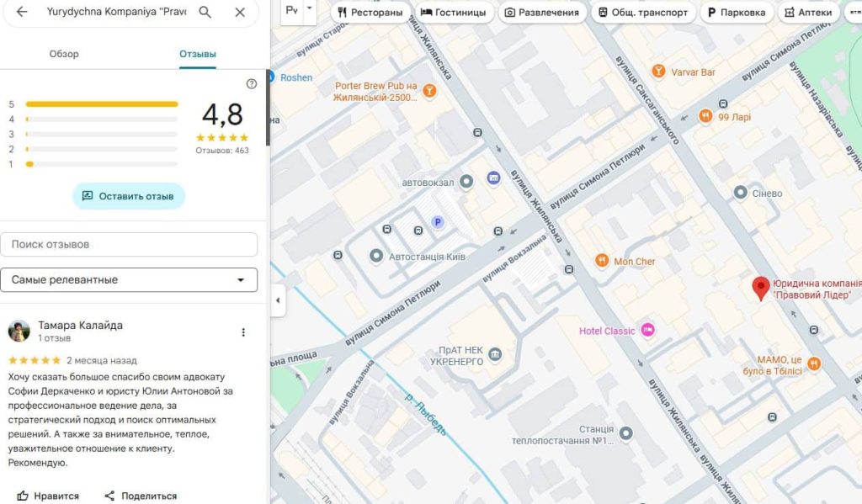This screenshot has height=504, width=862.
Task: Click the Автостанція Київ marker
Action: click(376, 256)
